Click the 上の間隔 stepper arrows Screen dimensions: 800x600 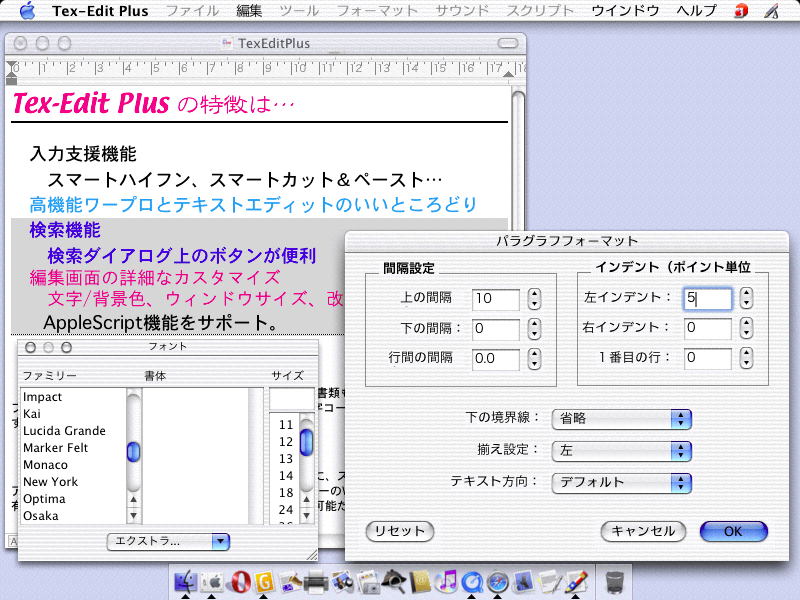(x=534, y=298)
